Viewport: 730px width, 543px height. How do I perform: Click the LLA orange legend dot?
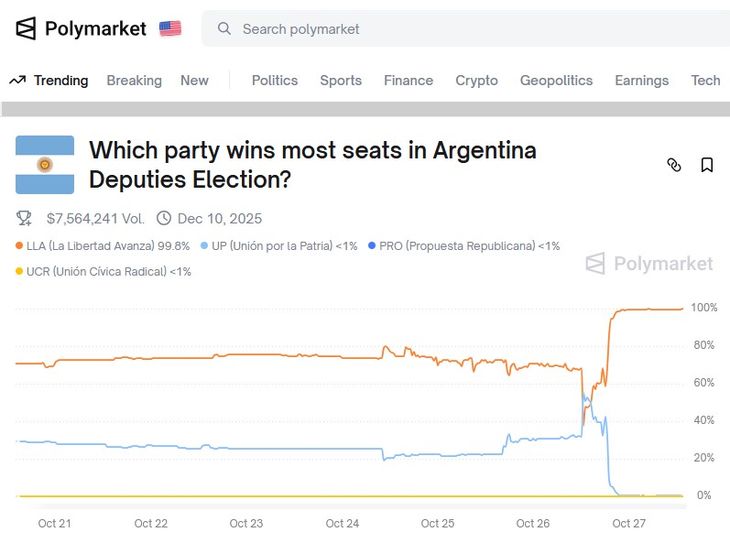[20, 245]
